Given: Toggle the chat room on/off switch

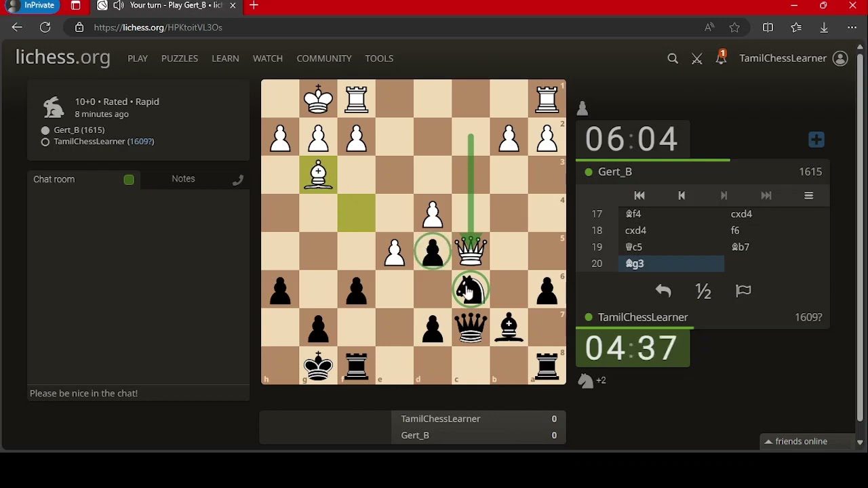Looking at the screenshot, I should click(x=129, y=180).
